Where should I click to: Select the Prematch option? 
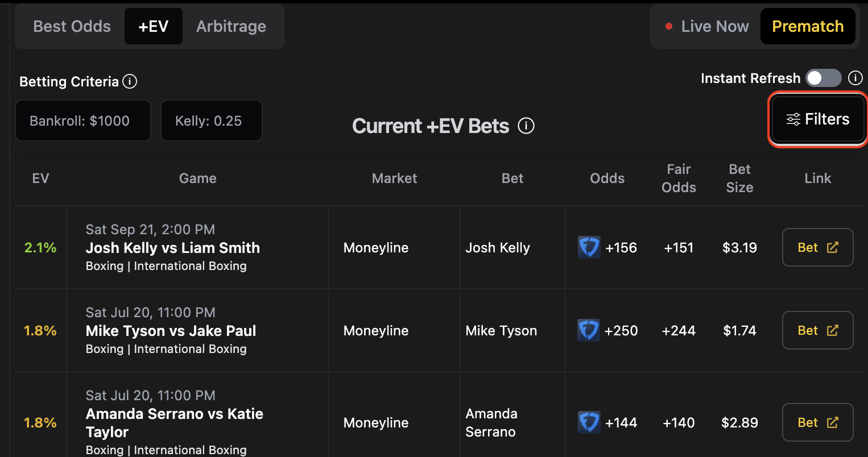point(808,26)
